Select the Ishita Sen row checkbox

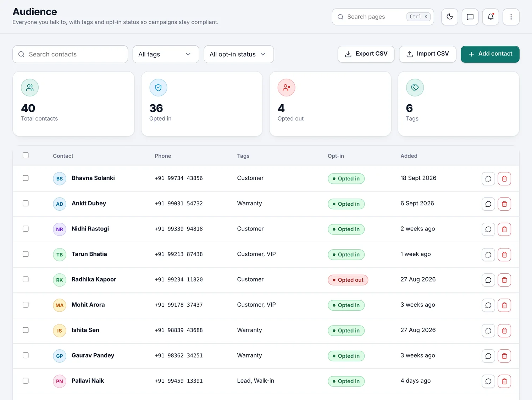(x=26, y=330)
